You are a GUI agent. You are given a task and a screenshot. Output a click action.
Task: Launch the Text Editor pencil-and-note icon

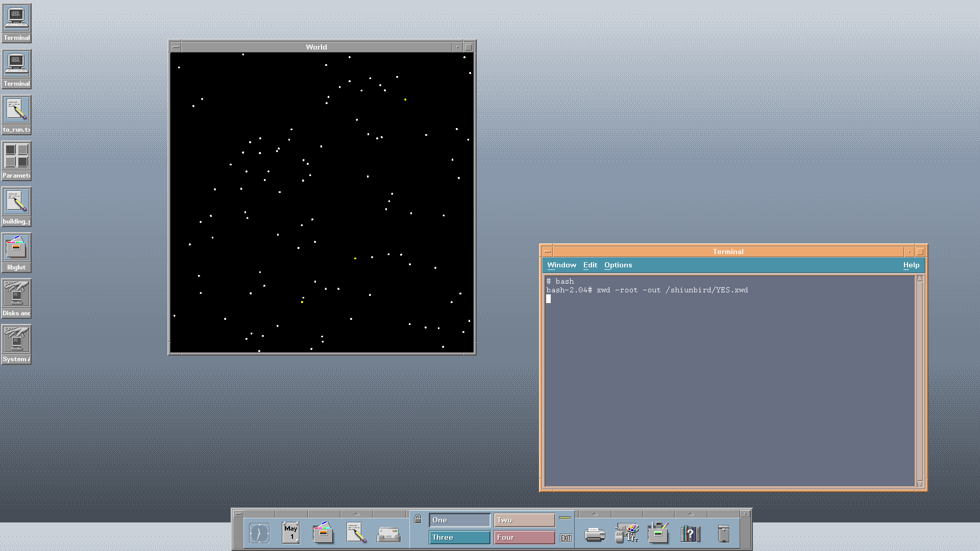click(356, 533)
